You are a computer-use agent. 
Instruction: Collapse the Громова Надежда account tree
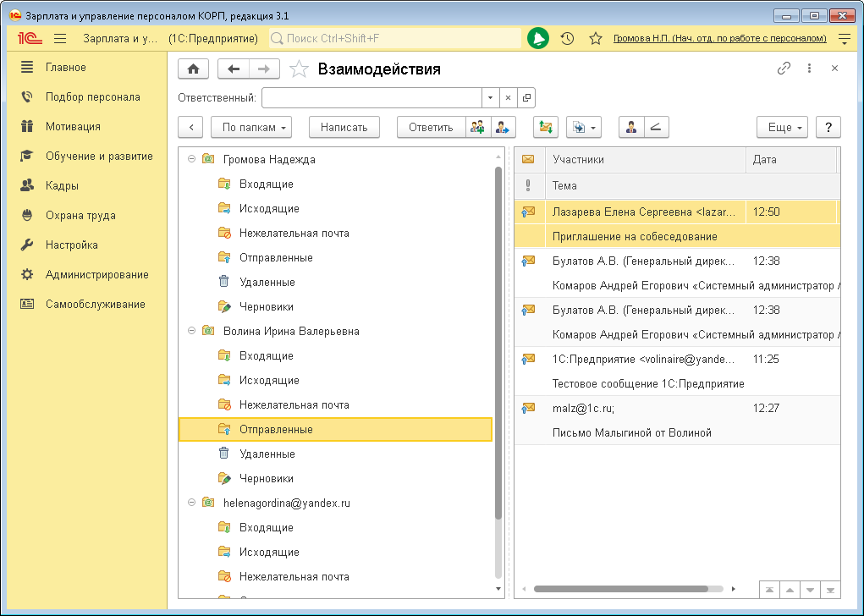pyautogui.click(x=192, y=159)
